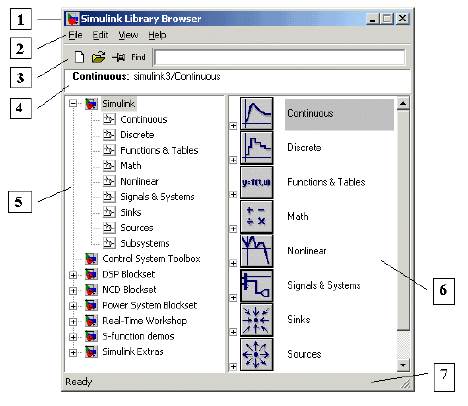Expand the Math library in the right pane
Screen dimensions: 468x406
pyautogui.click(x=233, y=229)
